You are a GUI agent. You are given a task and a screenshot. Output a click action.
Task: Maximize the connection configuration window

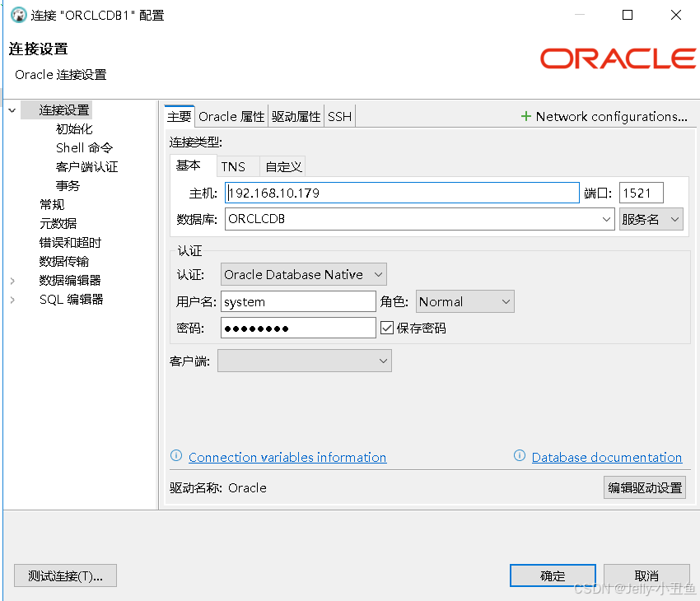point(628,15)
